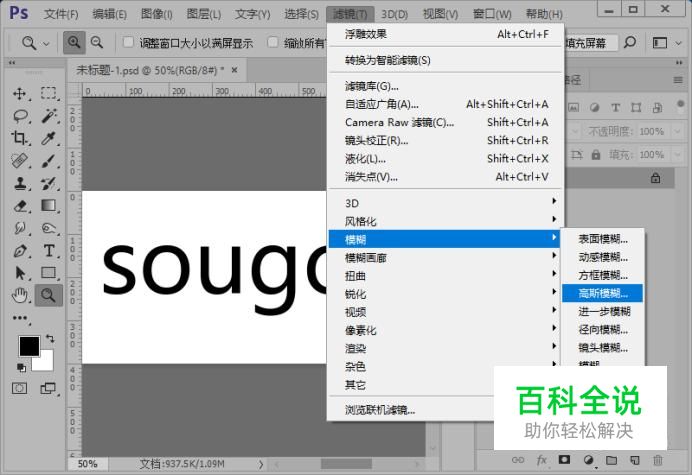Expand the 模糊画廊 submenu
The width and height of the screenshot is (692, 475).
[x=445, y=257]
